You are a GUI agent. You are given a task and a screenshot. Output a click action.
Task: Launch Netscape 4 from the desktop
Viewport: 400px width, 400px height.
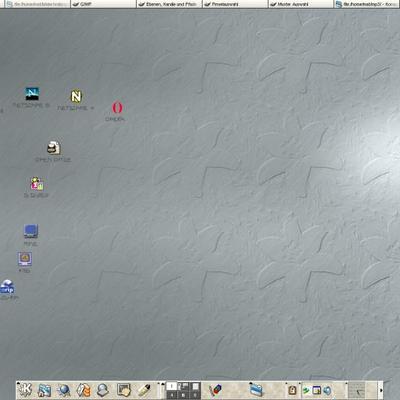[x=76, y=97]
